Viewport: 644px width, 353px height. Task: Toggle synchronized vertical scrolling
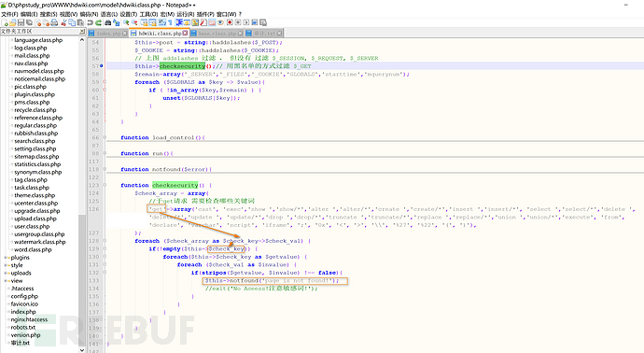tap(144, 22)
